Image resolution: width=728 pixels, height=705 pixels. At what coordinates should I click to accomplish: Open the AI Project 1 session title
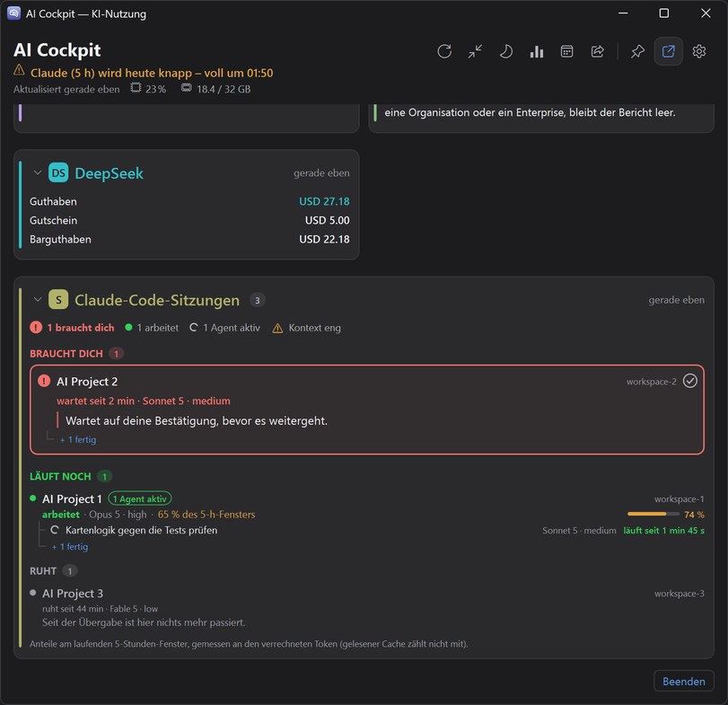click(x=72, y=498)
